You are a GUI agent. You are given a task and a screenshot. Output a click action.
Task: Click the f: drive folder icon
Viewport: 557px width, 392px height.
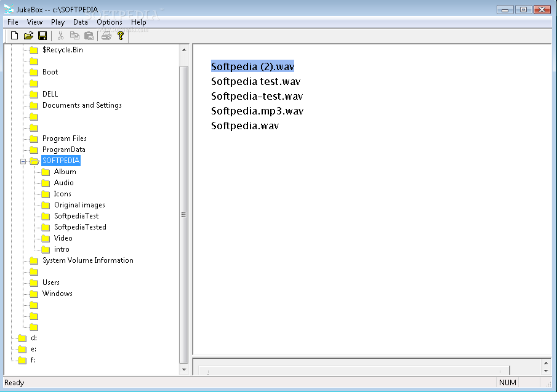(22, 361)
